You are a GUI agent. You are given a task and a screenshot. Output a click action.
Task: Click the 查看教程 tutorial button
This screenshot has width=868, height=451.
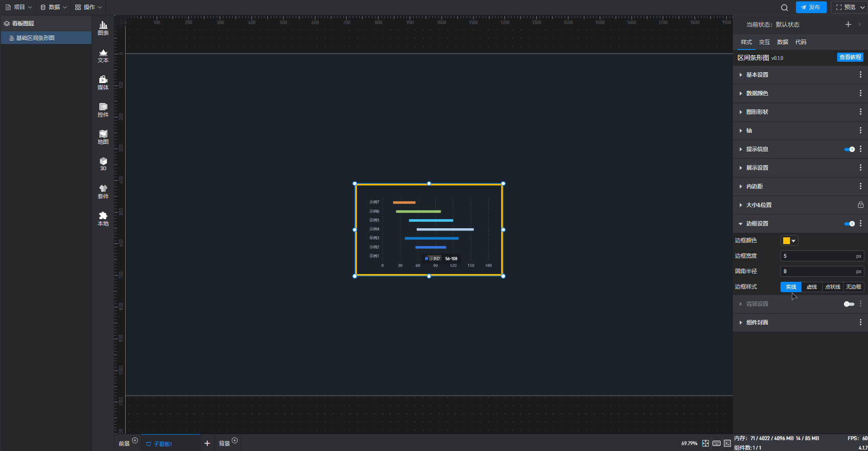(x=850, y=57)
